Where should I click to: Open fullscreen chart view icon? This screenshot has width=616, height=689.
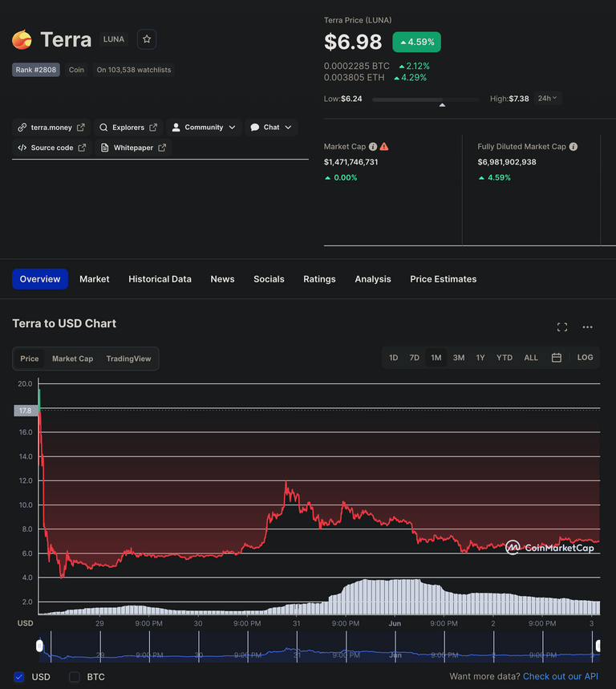pyautogui.click(x=562, y=327)
